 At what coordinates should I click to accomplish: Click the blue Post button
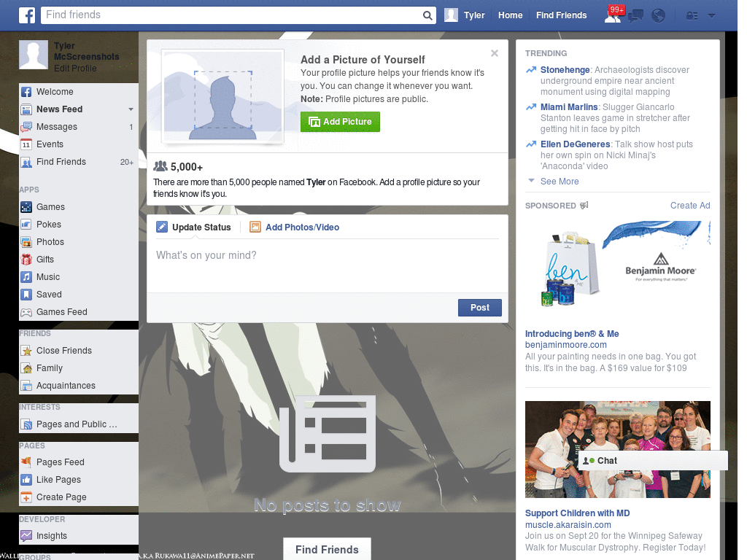pyautogui.click(x=480, y=308)
